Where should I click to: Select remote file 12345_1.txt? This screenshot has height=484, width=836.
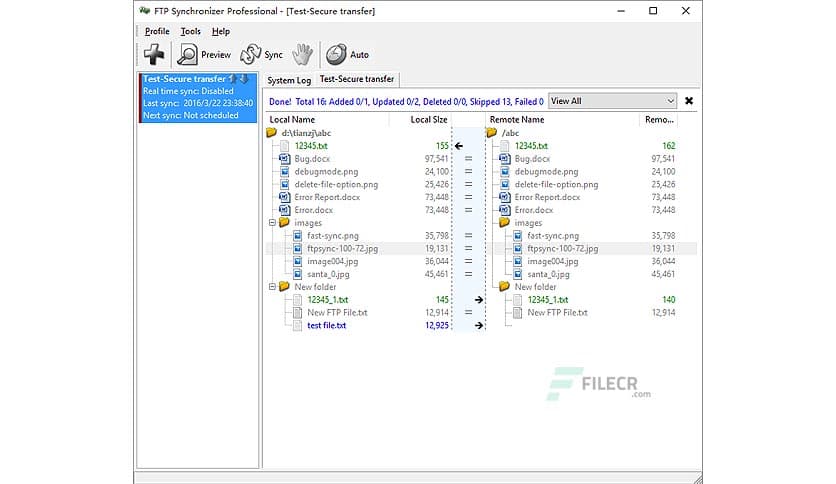click(548, 300)
